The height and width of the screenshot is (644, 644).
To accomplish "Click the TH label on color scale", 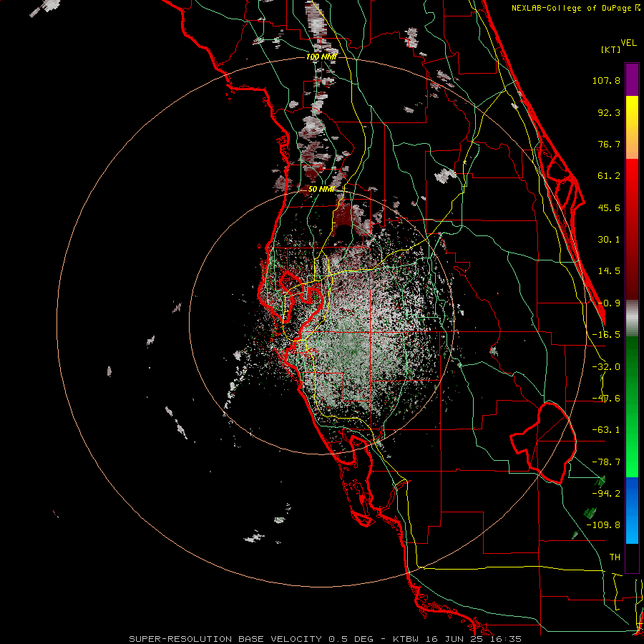I will 615,557.
